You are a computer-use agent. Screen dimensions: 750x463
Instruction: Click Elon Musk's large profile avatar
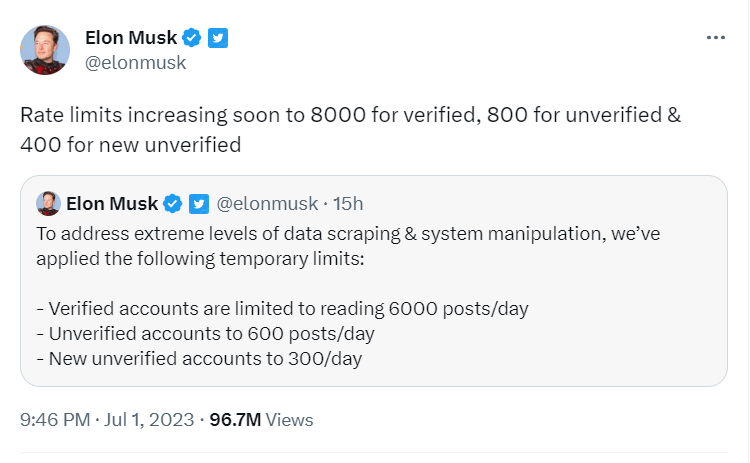(45, 50)
